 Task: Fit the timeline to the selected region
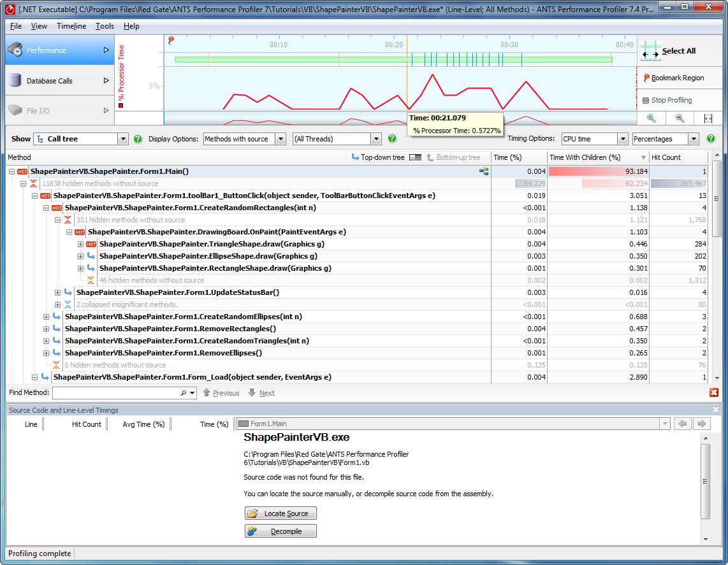point(708,118)
